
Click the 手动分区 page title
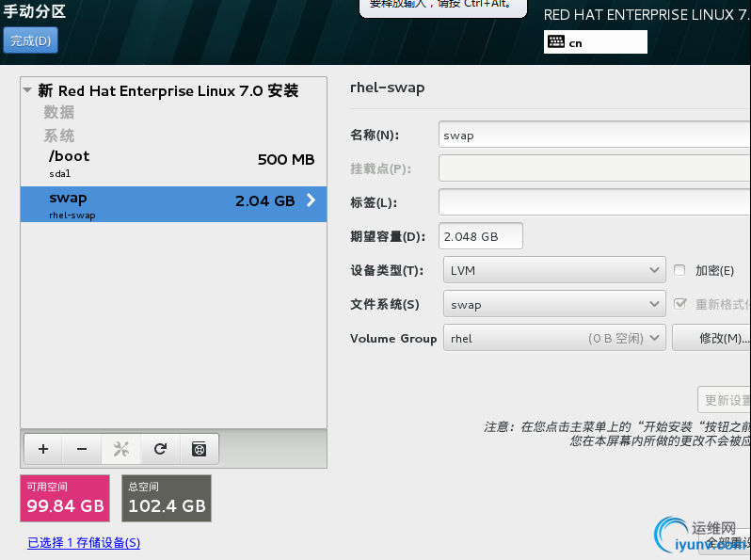(x=35, y=10)
